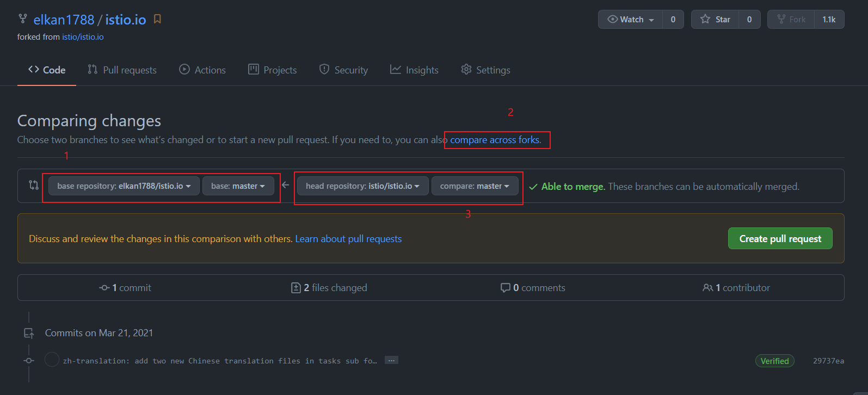868x395 pixels.
Task: Go to elkan1788 user profile link
Action: tap(64, 20)
